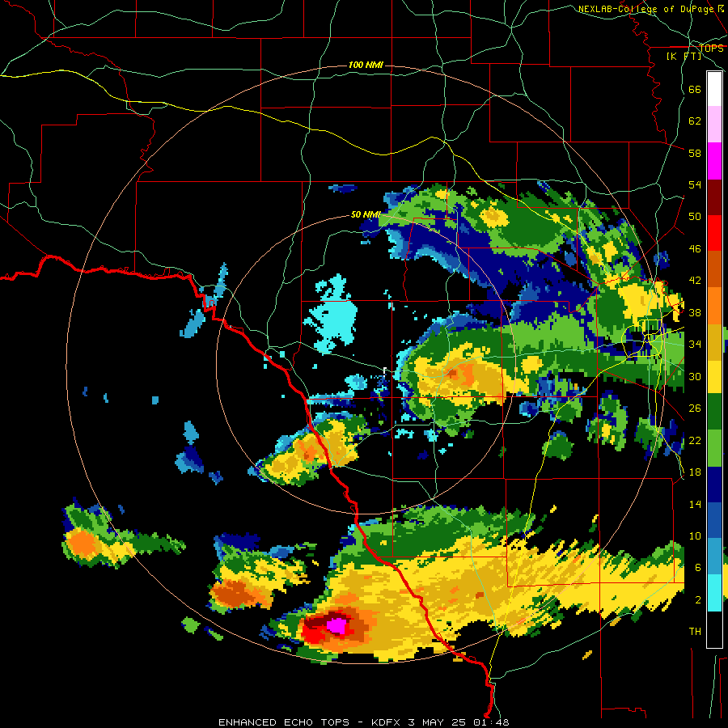
Task: Click the '22' legend label
Action: [695, 440]
